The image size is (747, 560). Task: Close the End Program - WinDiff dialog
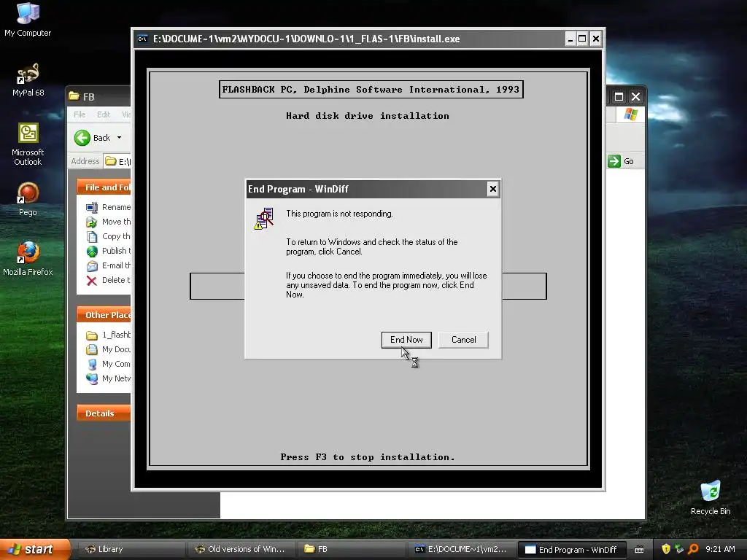coord(492,189)
